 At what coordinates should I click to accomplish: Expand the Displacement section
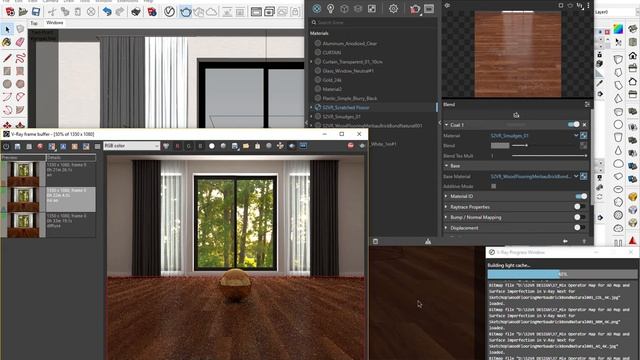click(x=446, y=228)
